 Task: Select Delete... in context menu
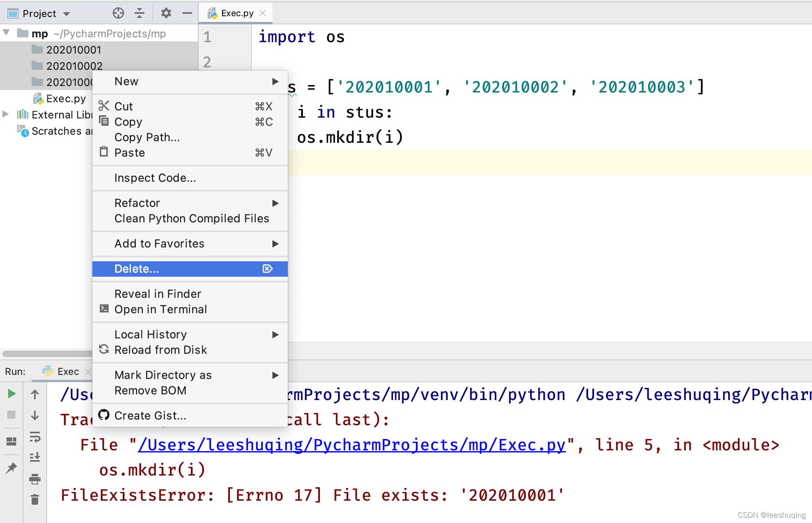pos(136,269)
